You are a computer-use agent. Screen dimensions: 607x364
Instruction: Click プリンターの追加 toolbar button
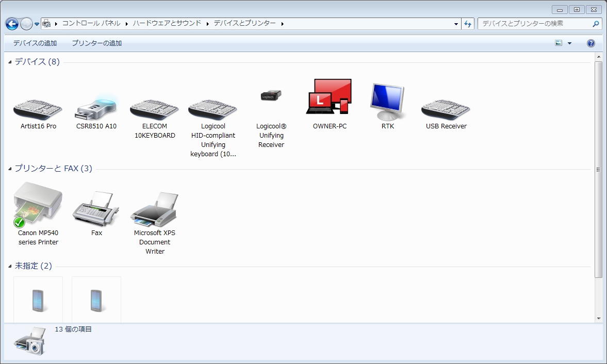97,43
